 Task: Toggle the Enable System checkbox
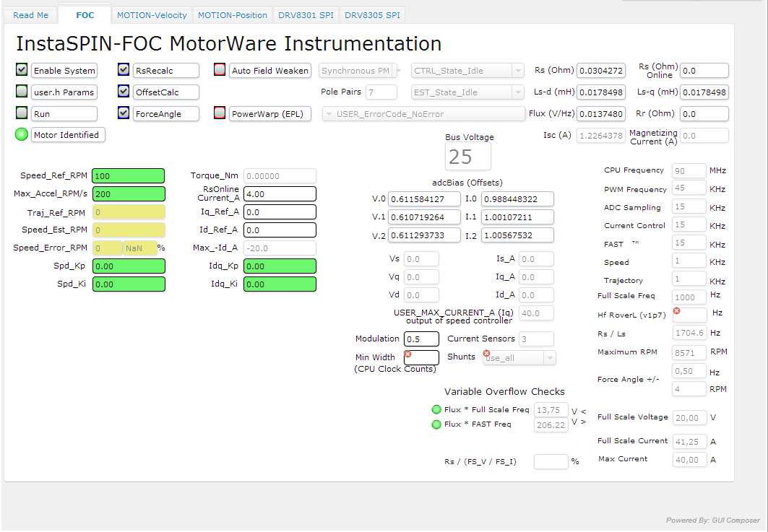point(22,69)
